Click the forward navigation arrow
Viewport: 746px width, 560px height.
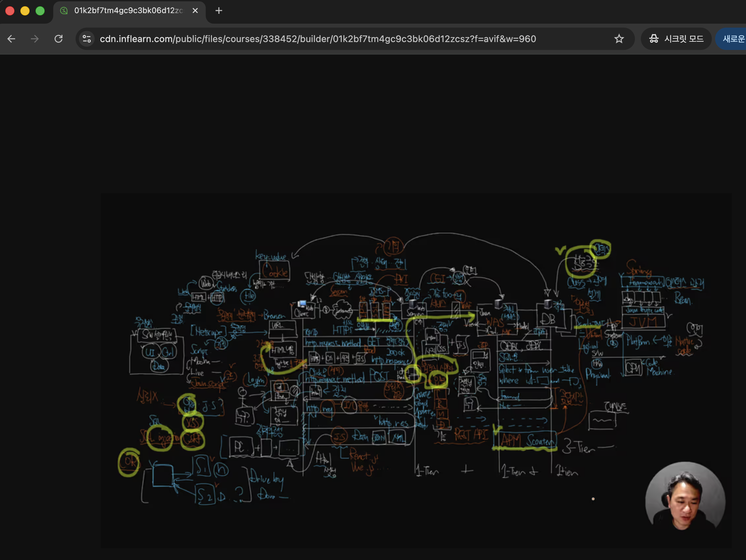[x=35, y=39]
